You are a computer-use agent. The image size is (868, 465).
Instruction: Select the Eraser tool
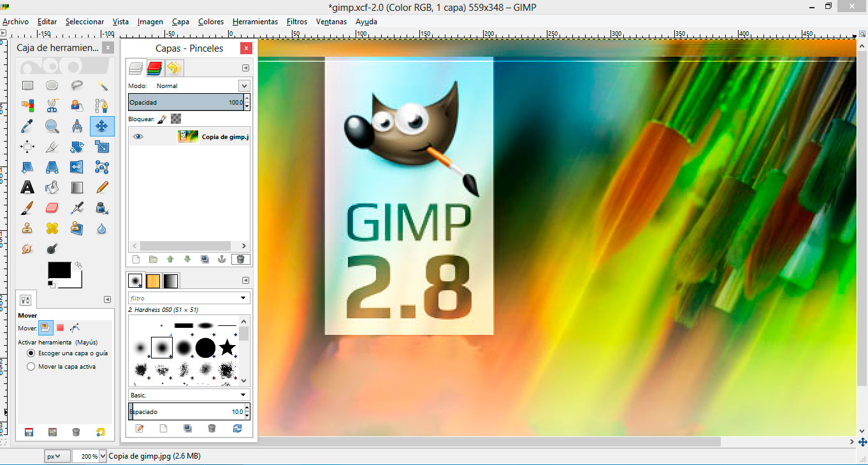click(x=52, y=208)
